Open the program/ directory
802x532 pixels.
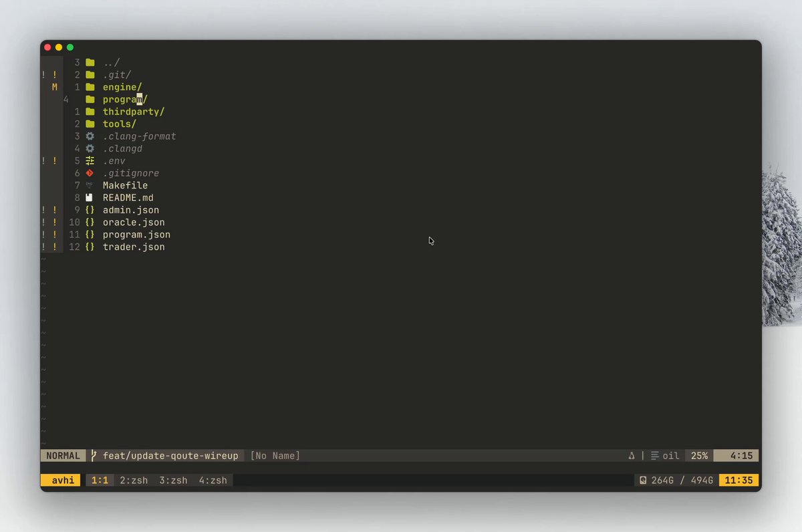pyautogui.click(x=125, y=100)
